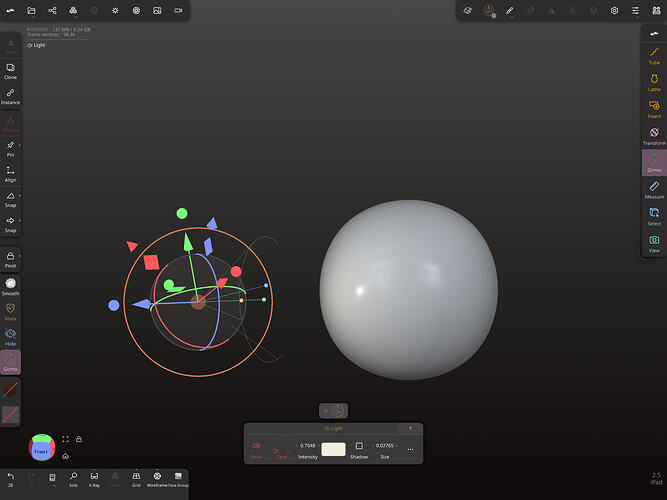
Task: Select the Measure tool
Action: pyautogui.click(x=654, y=190)
